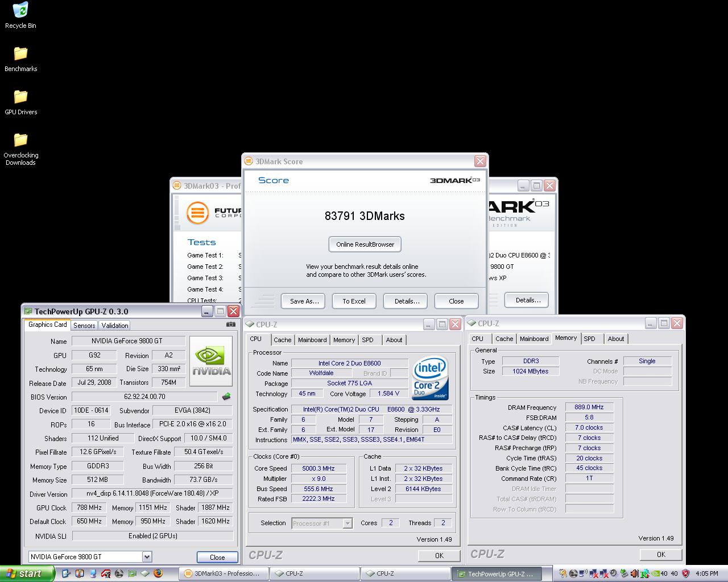Click the green K tray icon

645,573
